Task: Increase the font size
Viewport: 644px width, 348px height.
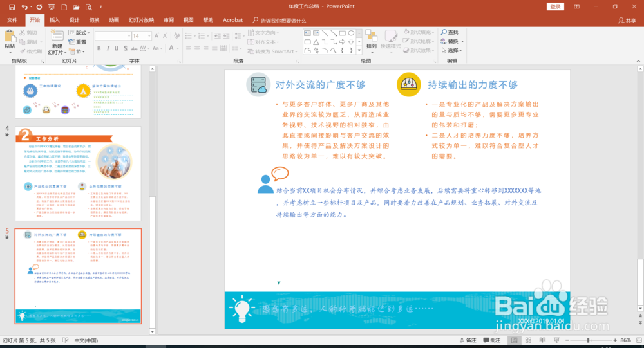Action: pyautogui.click(x=156, y=36)
